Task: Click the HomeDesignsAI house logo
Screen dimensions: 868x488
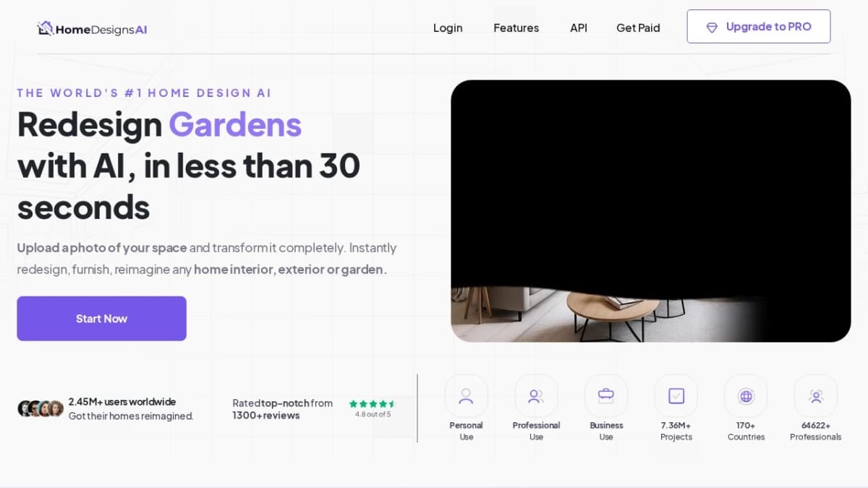Action: (x=46, y=28)
